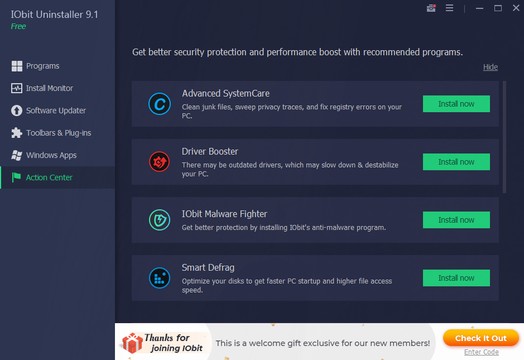Click the Advanced SystemCare logo

pyautogui.click(x=159, y=104)
